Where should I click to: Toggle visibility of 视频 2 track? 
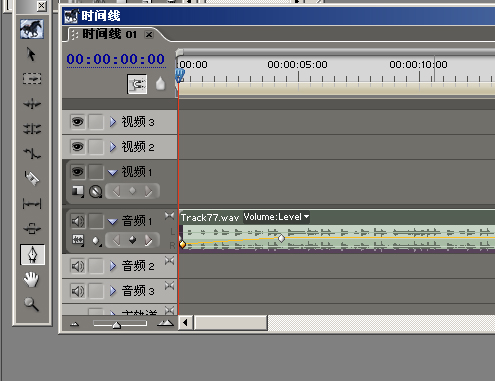(78, 147)
